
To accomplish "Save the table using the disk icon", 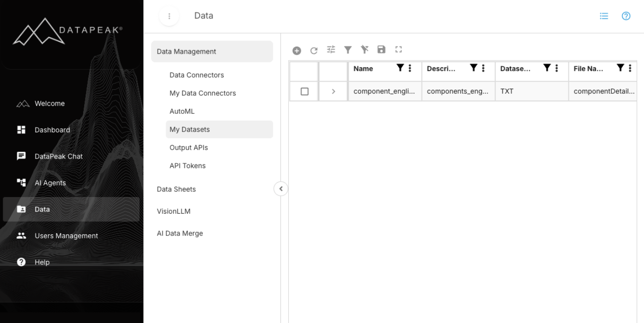I will 381,49.
